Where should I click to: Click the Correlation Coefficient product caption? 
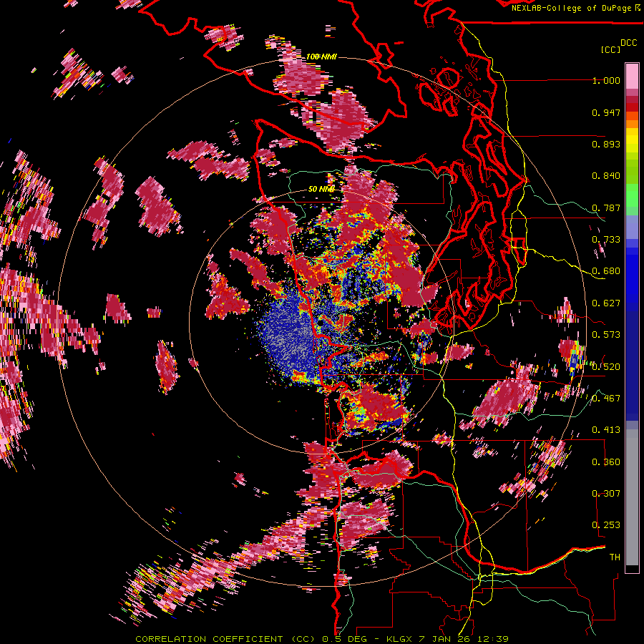click(x=321, y=639)
